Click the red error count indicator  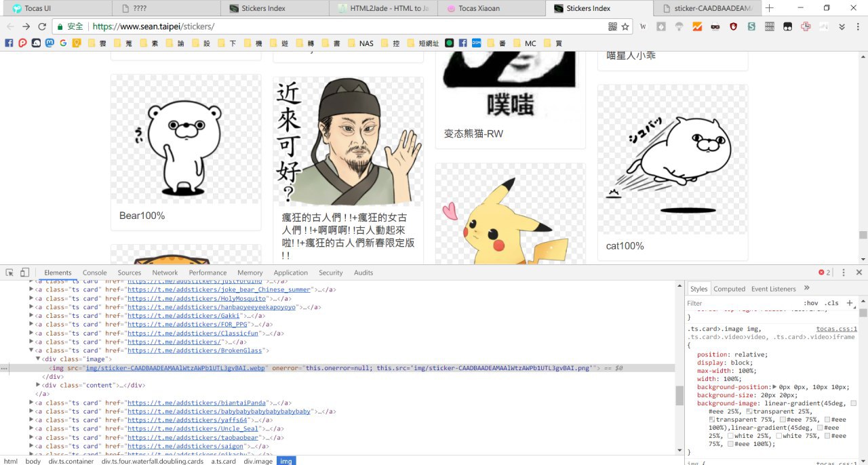824,272
